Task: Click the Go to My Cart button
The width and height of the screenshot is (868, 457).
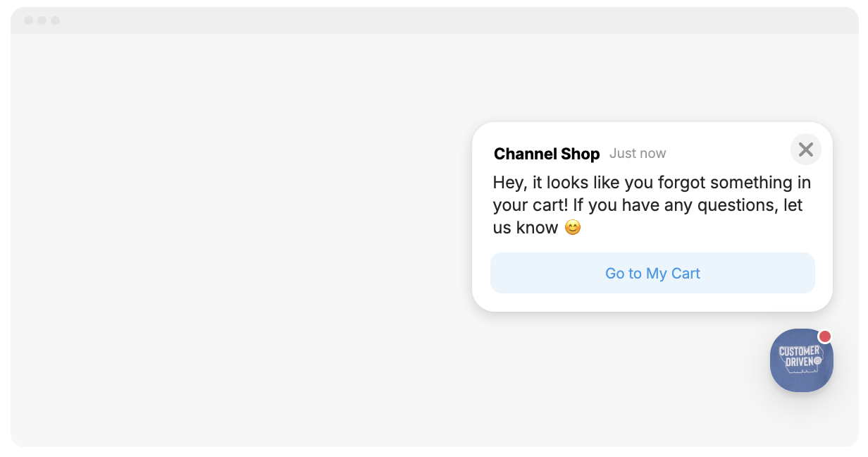Action: pyautogui.click(x=652, y=274)
